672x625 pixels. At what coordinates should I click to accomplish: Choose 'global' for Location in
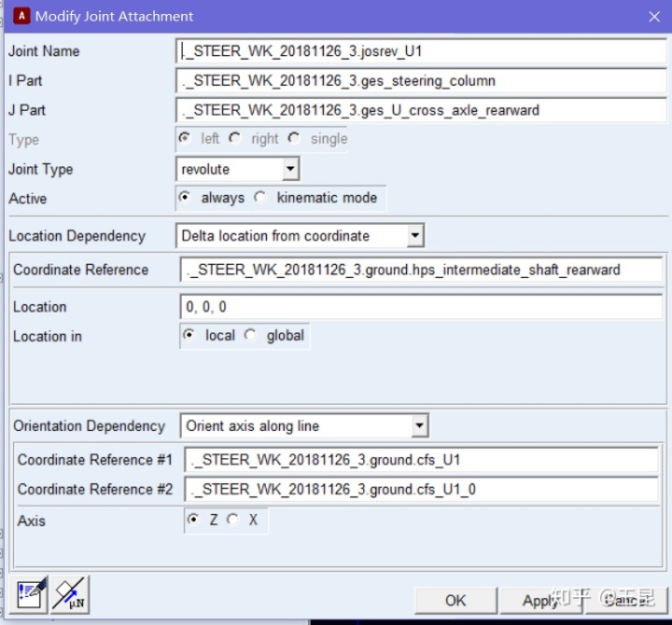click(250, 336)
